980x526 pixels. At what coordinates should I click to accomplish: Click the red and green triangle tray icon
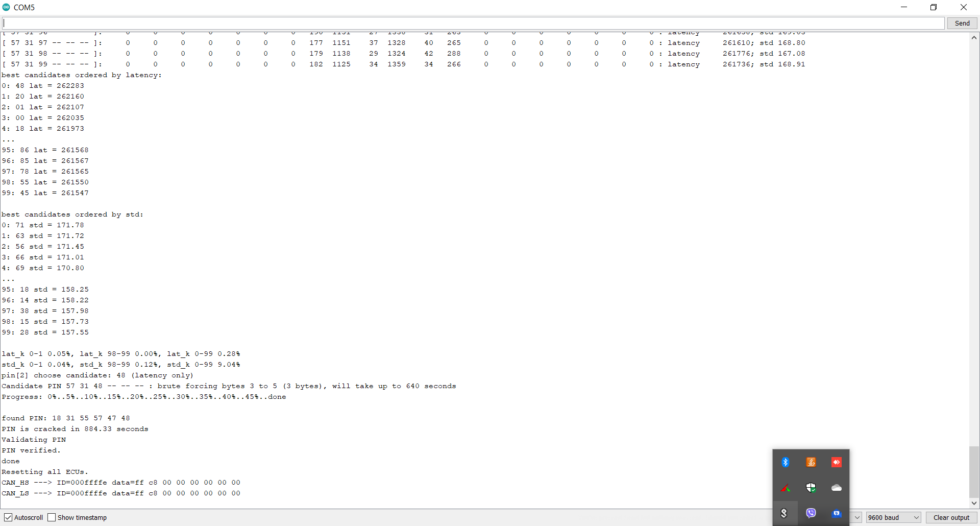[786, 488]
